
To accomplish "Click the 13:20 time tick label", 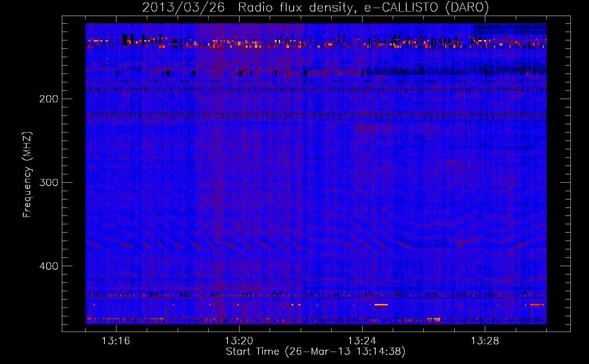I will pyautogui.click(x=239, y=341).
